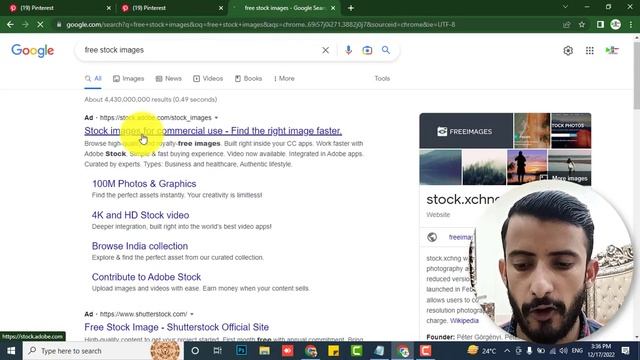The width and height of the screenshot is (640, 360).
Task: Open File Explorer from taskbar
Action: pyautogui.click(x=264, y=351)
